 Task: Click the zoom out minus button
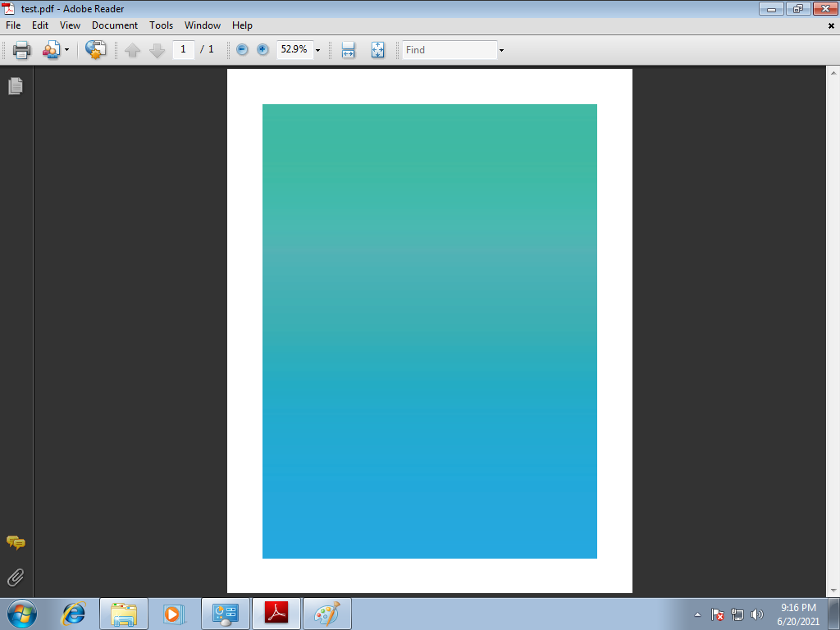(x=242, y=50)
